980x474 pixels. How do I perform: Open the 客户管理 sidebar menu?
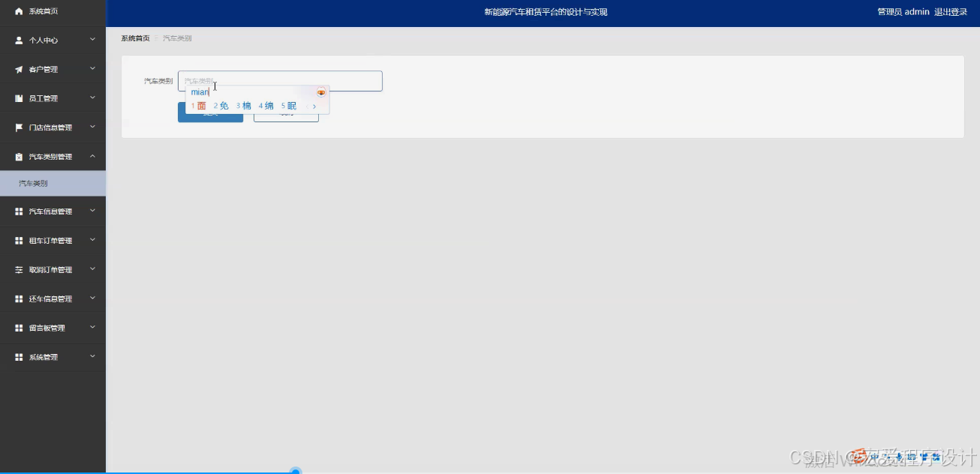coord(53,70)
